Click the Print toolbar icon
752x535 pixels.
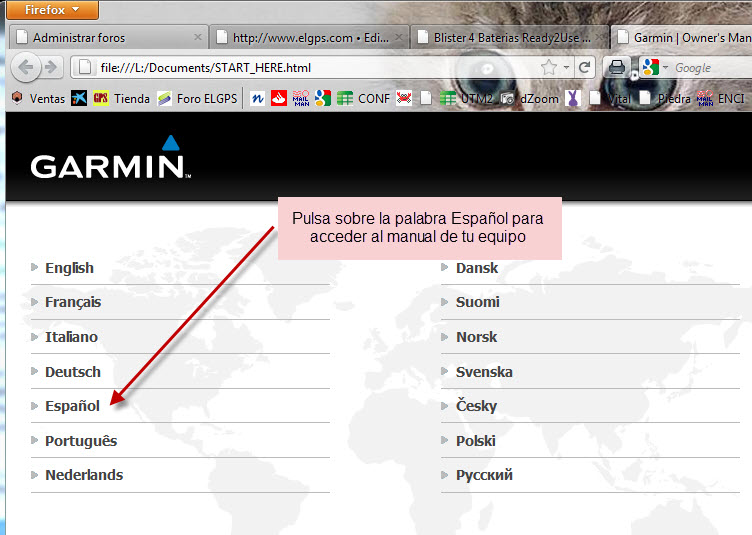[x=616, y=67]
